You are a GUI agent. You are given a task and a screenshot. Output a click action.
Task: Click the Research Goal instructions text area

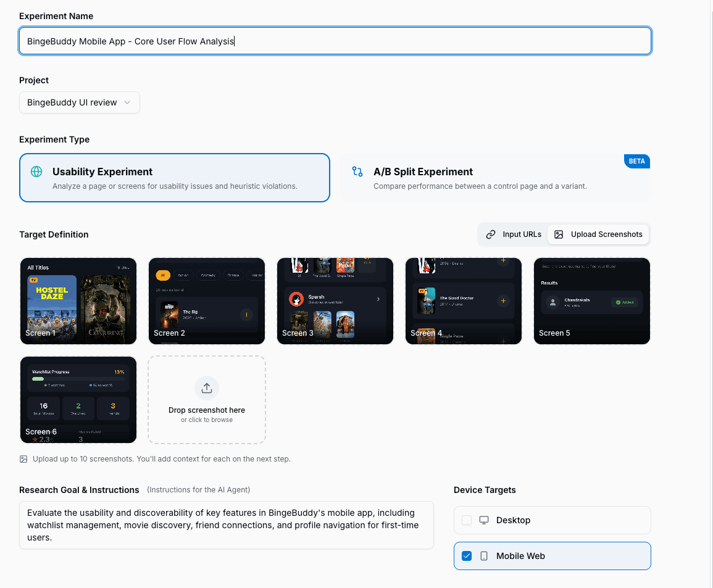pos(226,525)
